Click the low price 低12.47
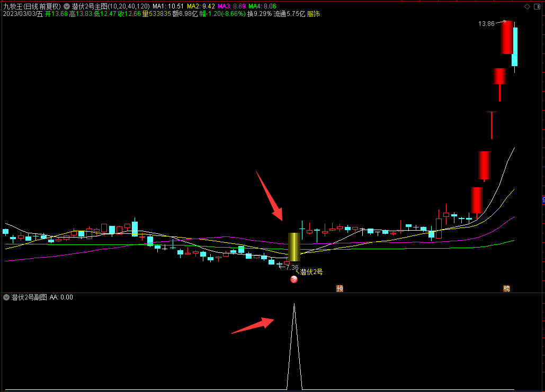The width and height of the screenshot is (545, 392). [105, 14]
